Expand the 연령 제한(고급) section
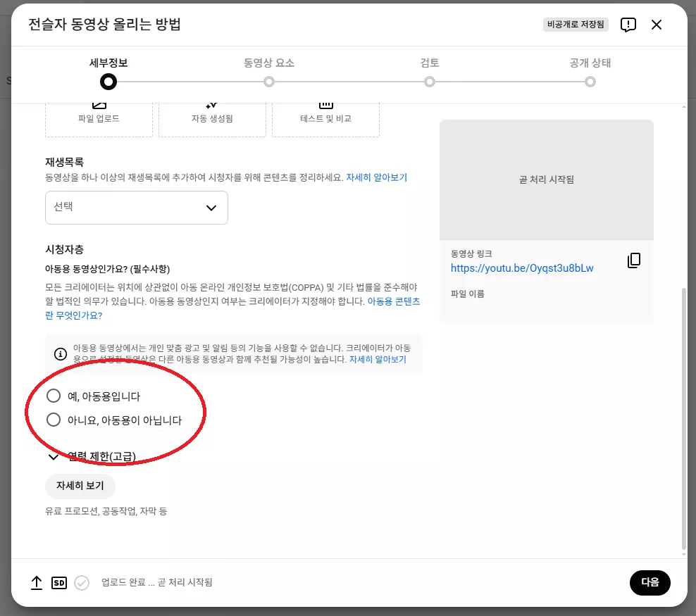The height and width of the screenshot is (616, 696). [92, 456]
